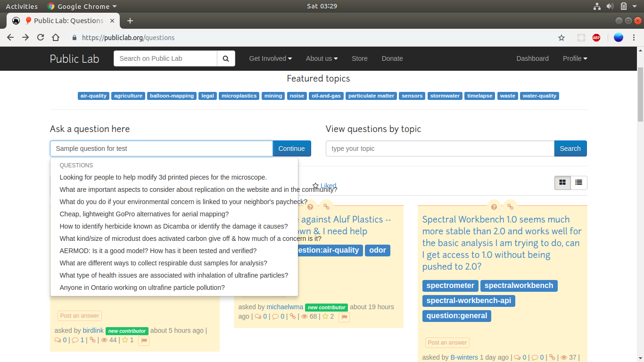
Task: Open the Donate page from navbar
Action: tap(392, 58)
